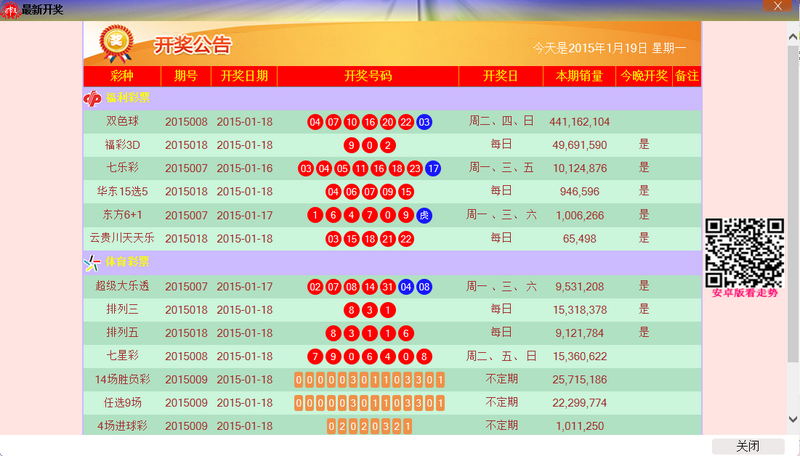Click blue ball 08 in 超级大乐透 row

pos(424,287)
